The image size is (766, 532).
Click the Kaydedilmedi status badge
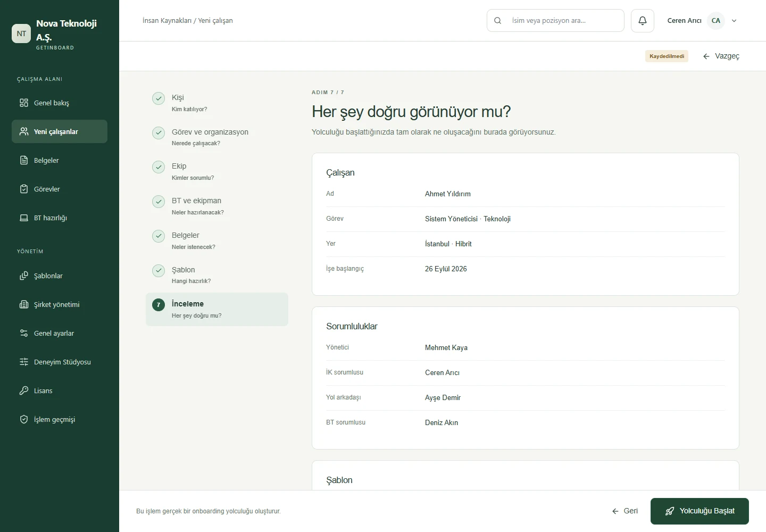coord(667,56)
